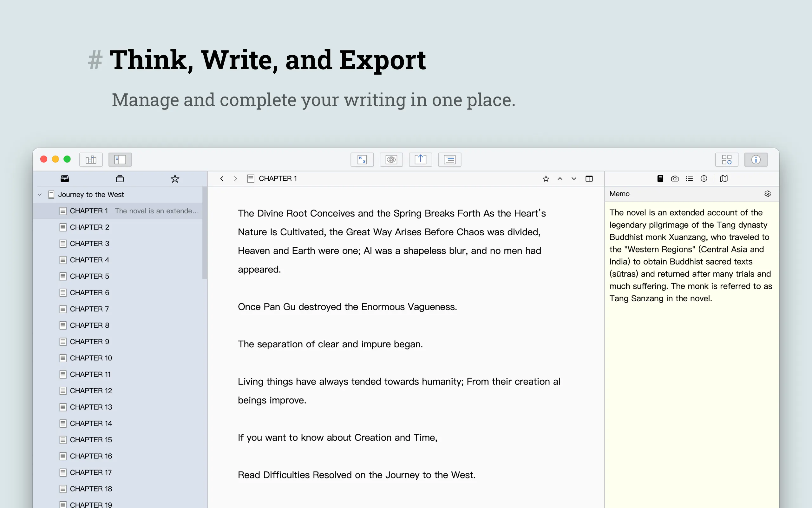812x508 pixels.
Task: Collapse the Journey to the West tree
Action: coord(40,195)
